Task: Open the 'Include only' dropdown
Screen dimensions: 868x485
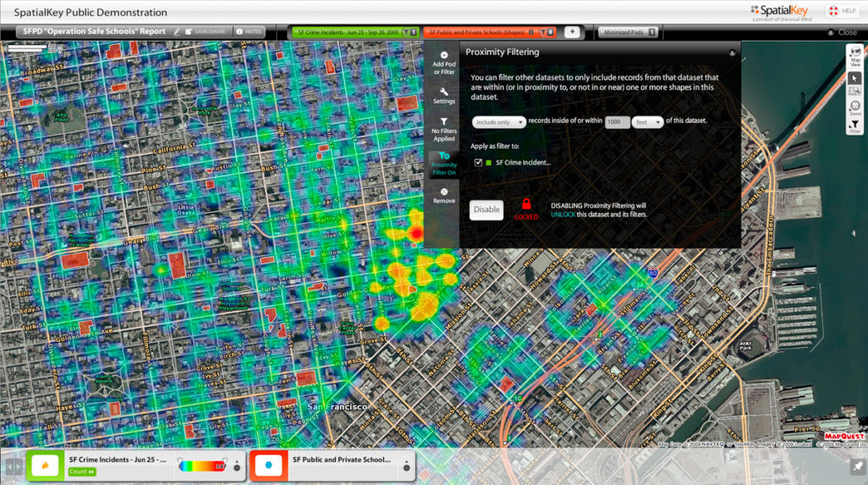Action: [498, 122]
